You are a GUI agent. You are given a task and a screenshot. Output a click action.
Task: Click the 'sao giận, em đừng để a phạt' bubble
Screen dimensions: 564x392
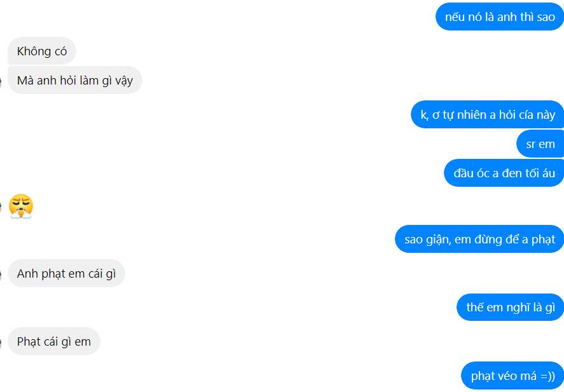[479, 239]
